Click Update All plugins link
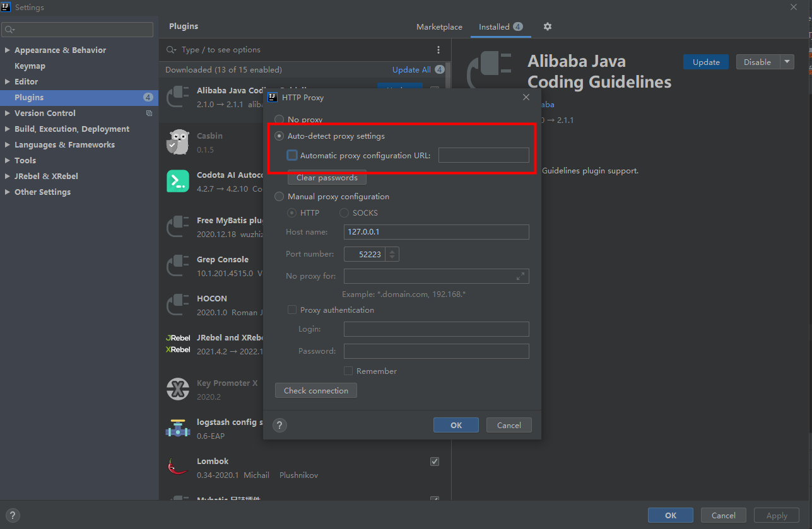812x529 pixels. (x=411, y=69)
